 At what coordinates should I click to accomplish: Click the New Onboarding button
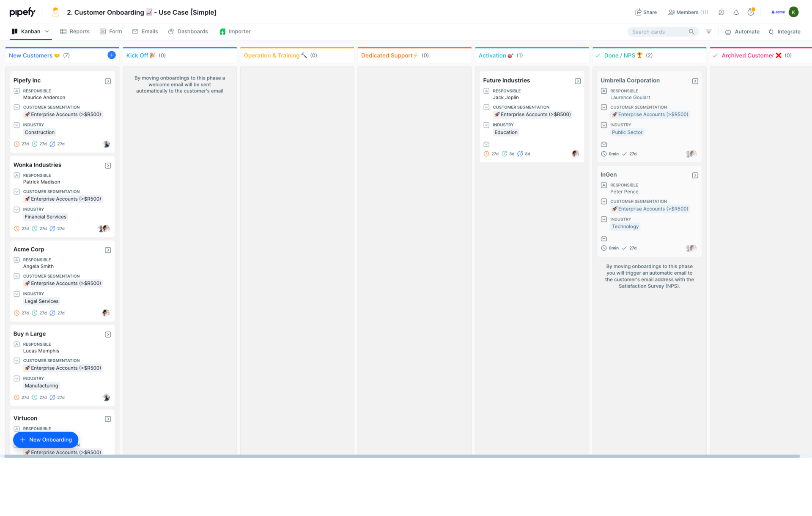point(45,440)
